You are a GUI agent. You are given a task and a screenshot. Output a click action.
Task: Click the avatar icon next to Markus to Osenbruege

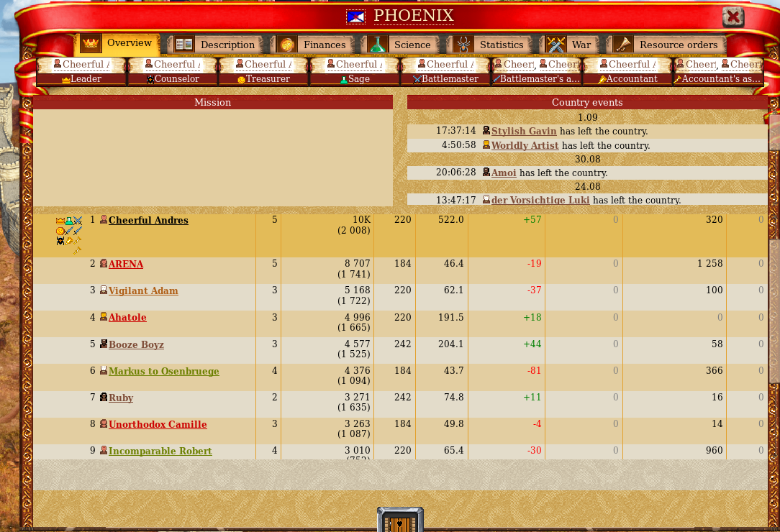pyautogui.click(x=104, y=370)
